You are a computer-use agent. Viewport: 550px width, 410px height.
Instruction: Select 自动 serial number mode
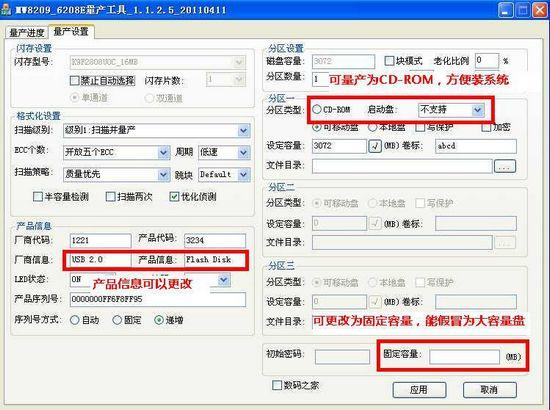click(x=74, y=320)
